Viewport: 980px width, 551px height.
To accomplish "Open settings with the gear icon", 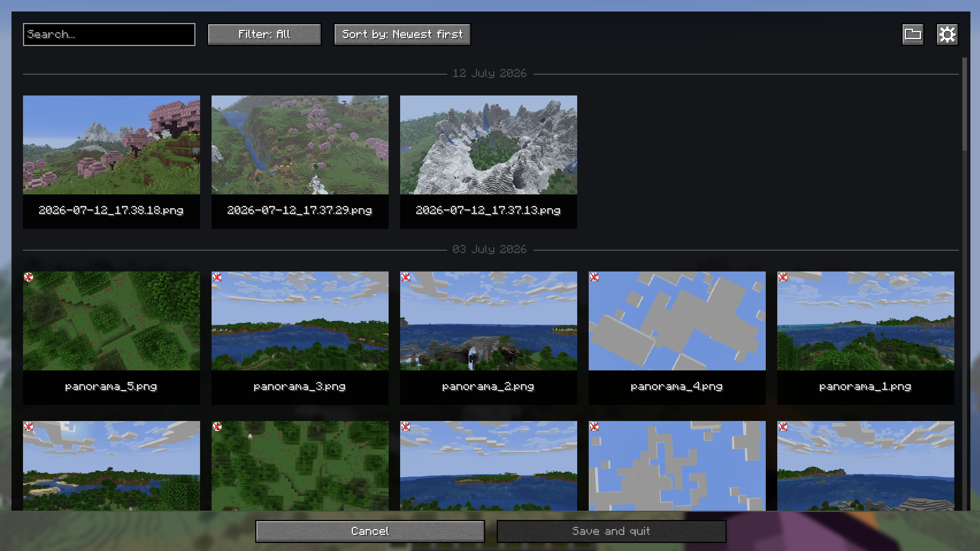I will point(947,35).
